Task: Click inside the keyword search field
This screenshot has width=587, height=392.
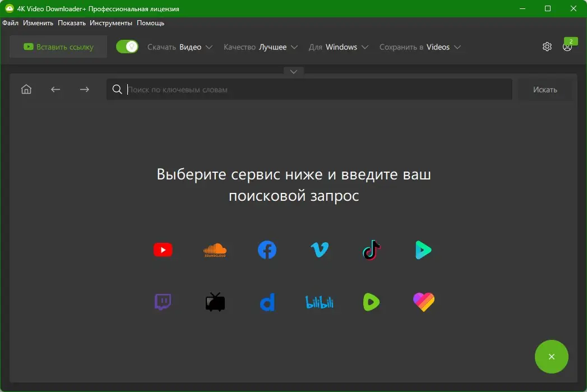Action: click(308, 89)
